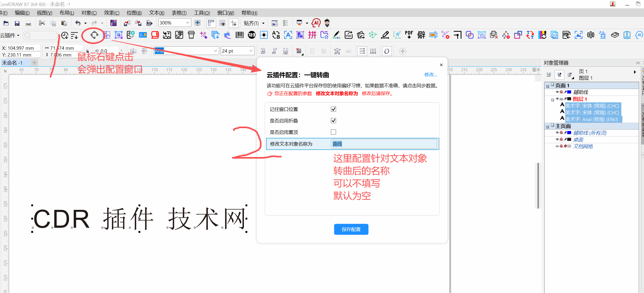The width and height of the screenshot is (644, 293).
Task: Click the one-key convert-to-curves plugin icon
Action: click(94, 35)
